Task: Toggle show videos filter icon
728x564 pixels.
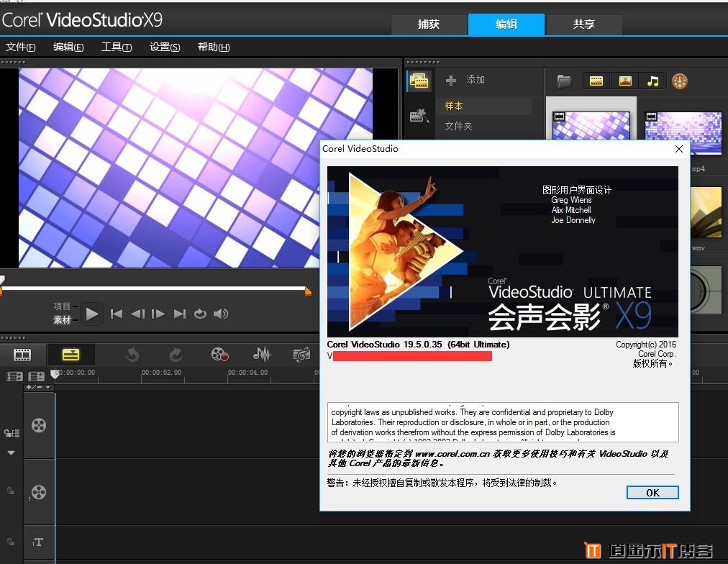Action: click(x=596, y=81)
